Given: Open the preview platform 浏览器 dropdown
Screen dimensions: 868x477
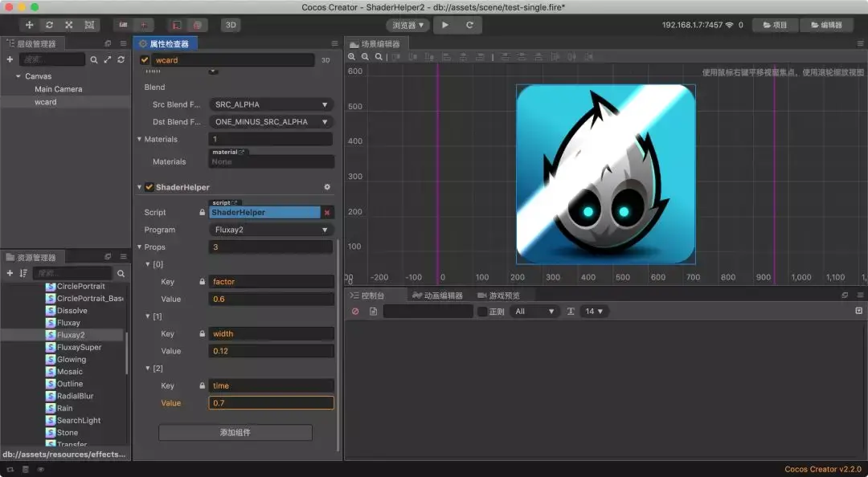Looking at the screenshot, I should [408, 25].
